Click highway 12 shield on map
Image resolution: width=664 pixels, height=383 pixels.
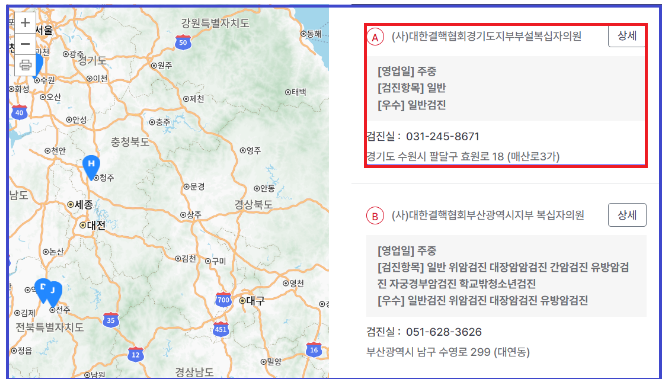136,354
